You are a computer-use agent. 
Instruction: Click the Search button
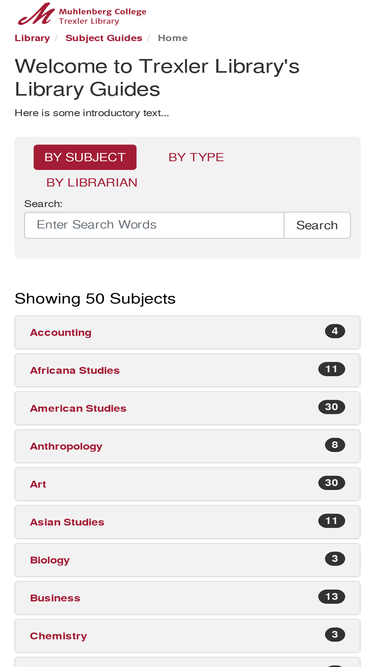click(317, 225)
